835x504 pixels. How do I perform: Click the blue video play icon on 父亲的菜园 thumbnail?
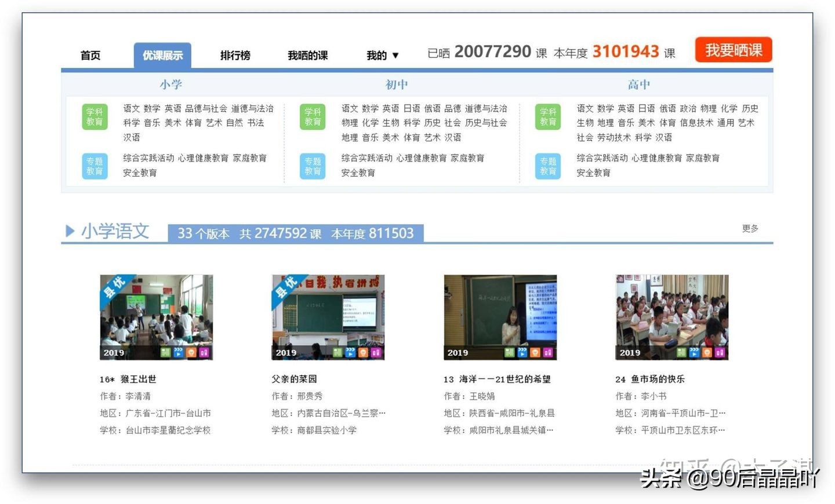pyautogui.click(x=350, y=351)
